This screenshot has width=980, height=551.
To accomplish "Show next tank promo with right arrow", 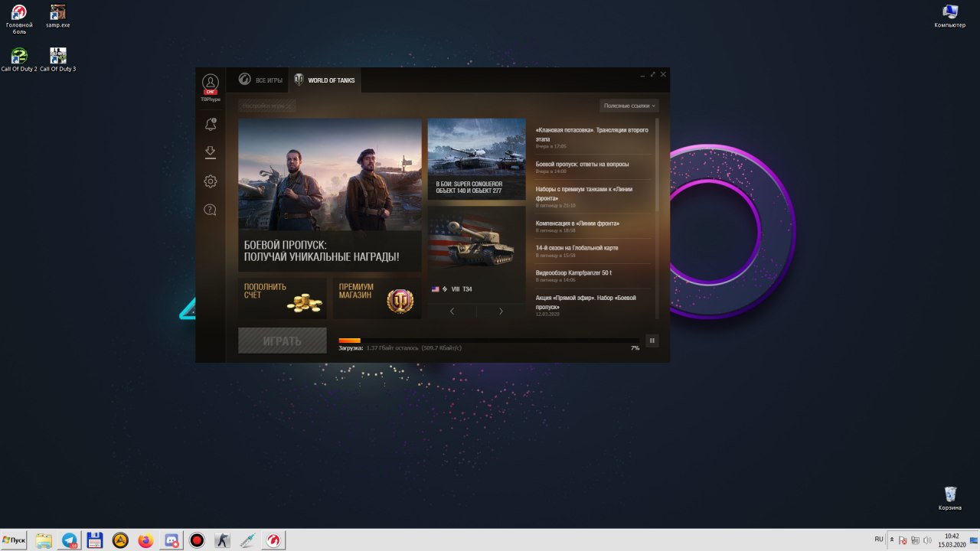I will click(x=501, y=311).
